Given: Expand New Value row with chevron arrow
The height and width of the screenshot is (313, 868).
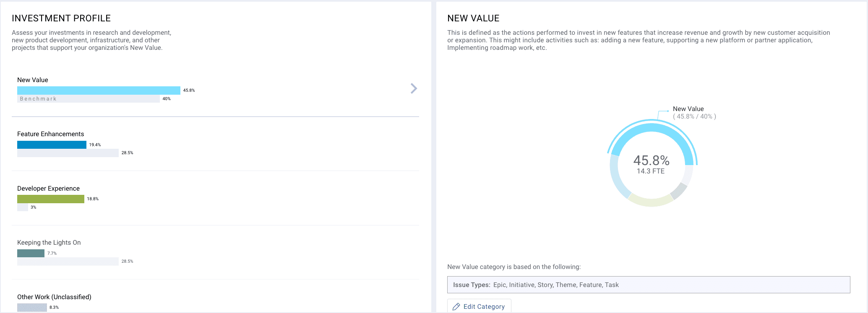Looking at the screenshot, I should (x=414, y=88).
